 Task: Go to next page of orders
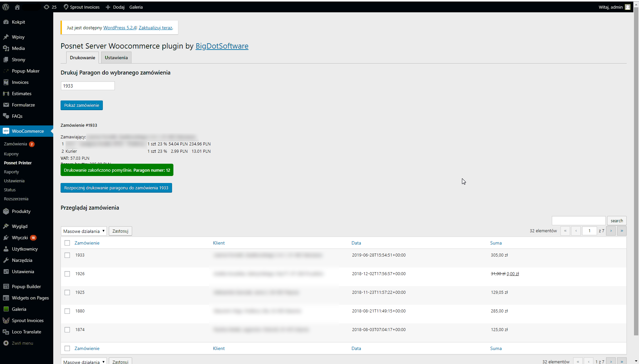pos(611,231)
